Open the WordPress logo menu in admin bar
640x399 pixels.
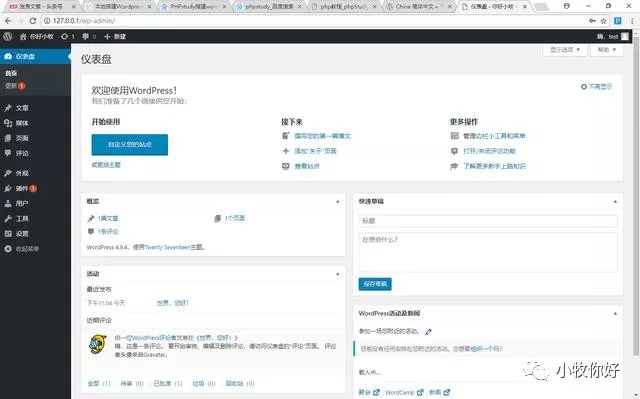coord(7,36)
